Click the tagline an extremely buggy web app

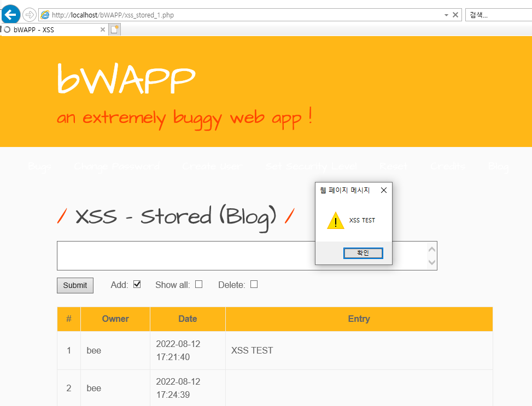point(185,118)
